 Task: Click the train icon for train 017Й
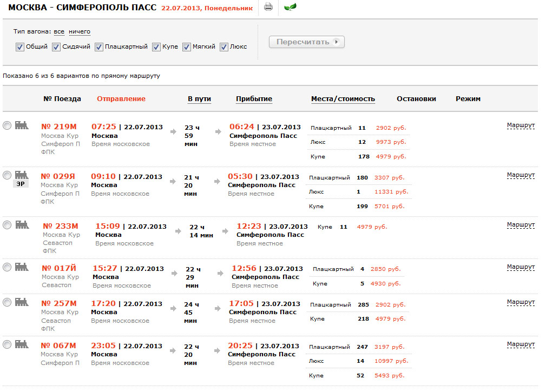click(x=22, y=267)
